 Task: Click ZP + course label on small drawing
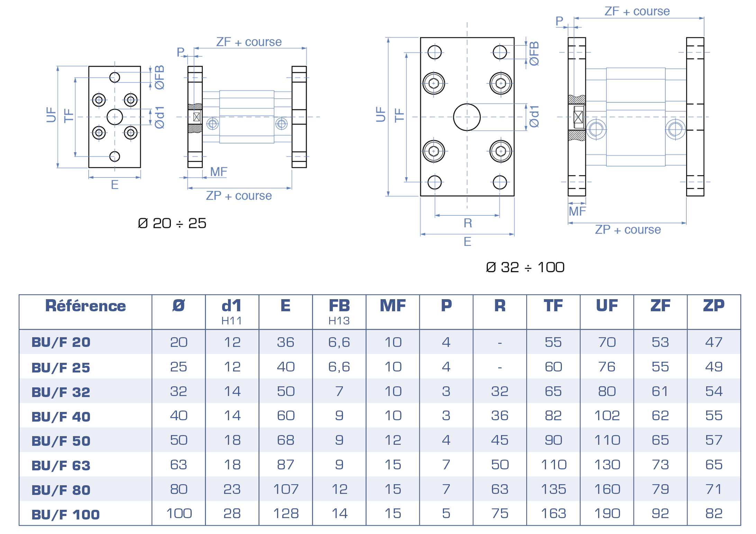click(239, 196)
